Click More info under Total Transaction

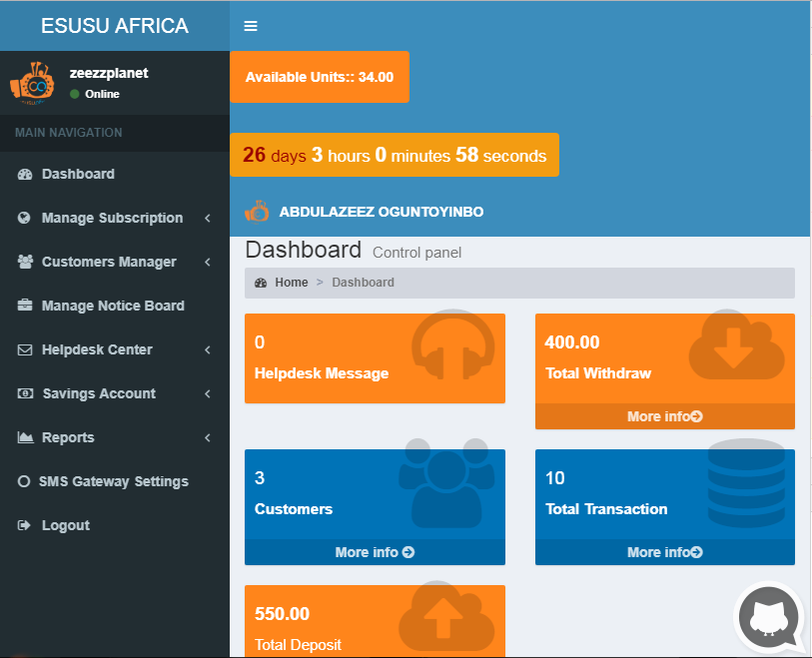(x=665, y=552)
